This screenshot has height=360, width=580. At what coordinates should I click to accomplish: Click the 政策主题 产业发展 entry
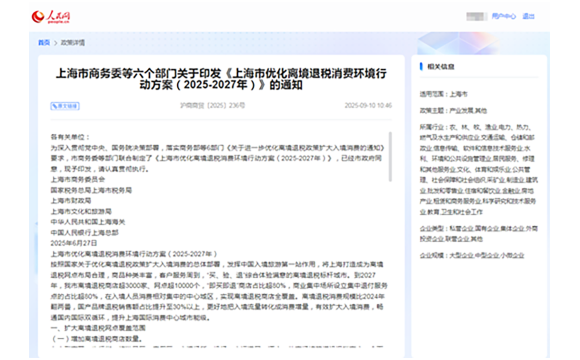pos(461,111)
